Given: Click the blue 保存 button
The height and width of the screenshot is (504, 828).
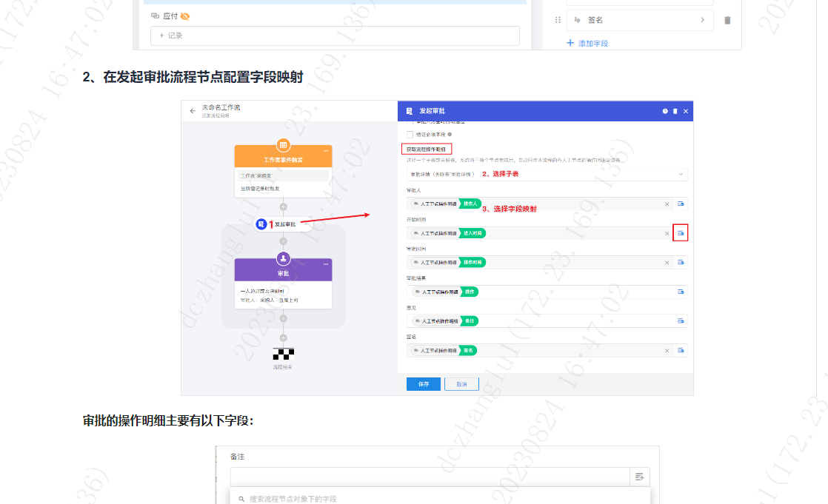Looking at the screenshot, I should 424,384.
